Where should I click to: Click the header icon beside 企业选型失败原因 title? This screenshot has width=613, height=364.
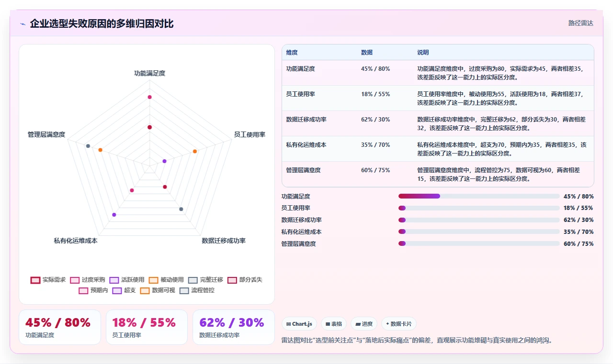tap(23, 24)
